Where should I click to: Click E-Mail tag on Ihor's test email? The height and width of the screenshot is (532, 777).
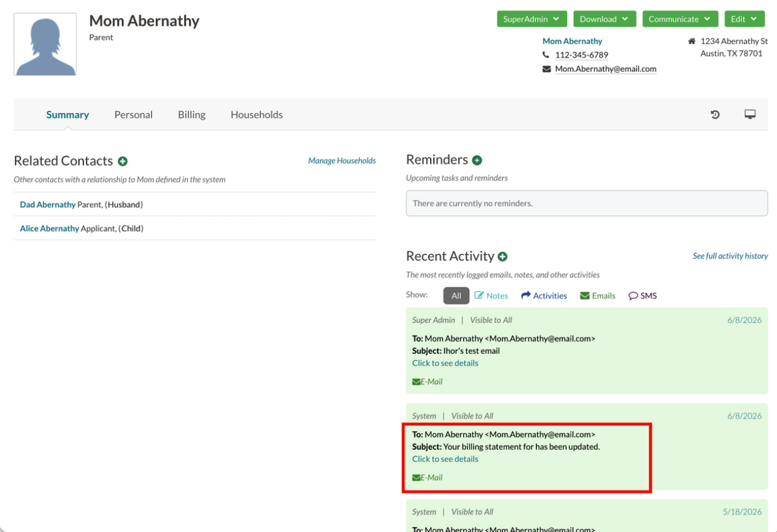tap(427, 382)
